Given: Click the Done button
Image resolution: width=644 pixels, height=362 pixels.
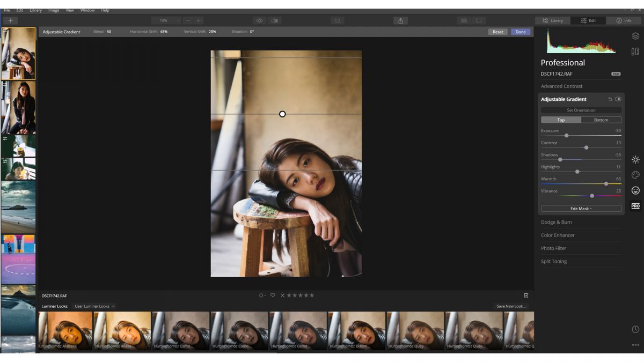Looking at the screenshot, I should 521,32.
